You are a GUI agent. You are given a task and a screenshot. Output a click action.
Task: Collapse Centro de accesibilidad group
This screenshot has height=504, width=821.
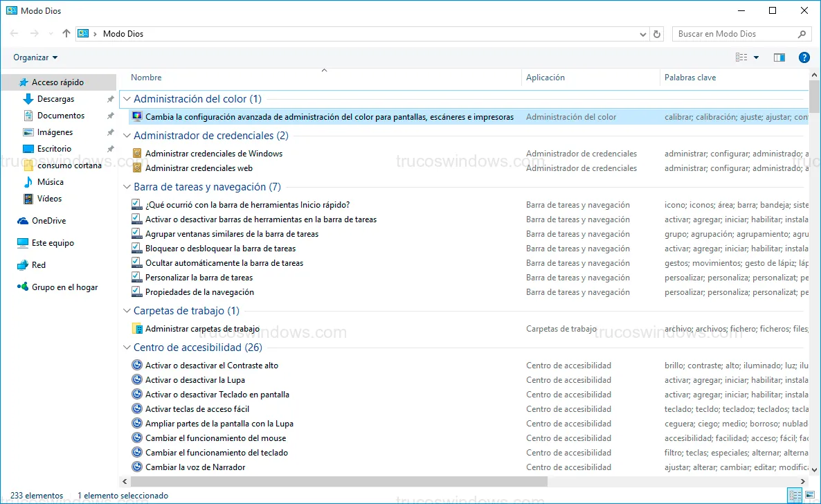127,348
